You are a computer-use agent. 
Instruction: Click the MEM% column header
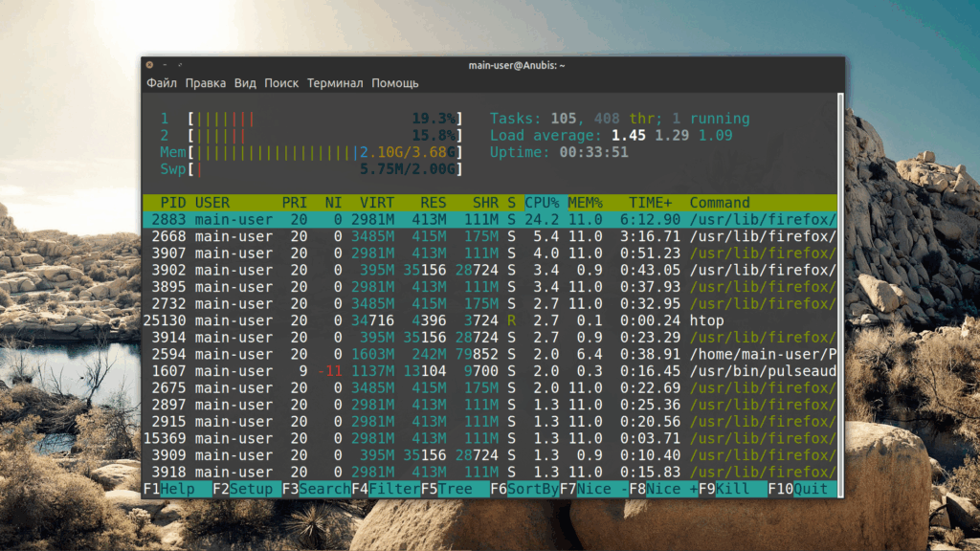[586, 203]
